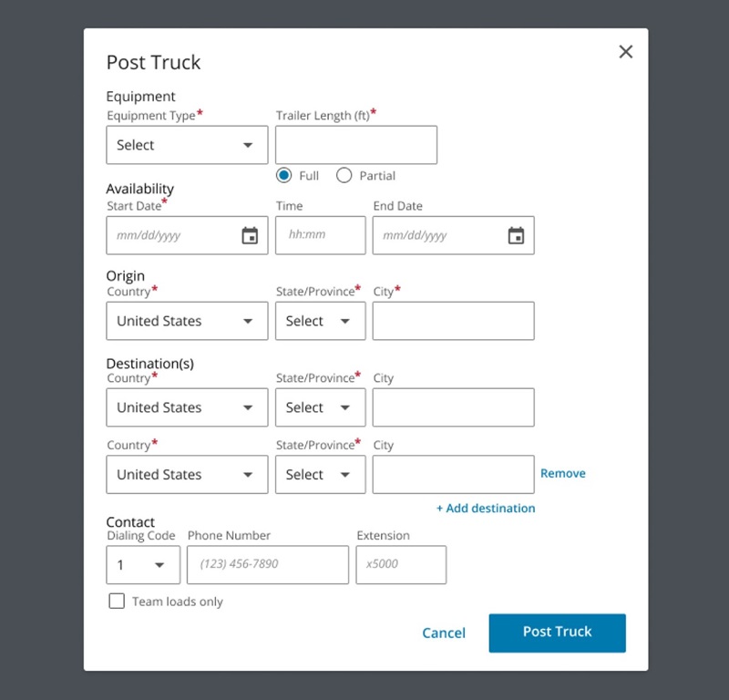Close the Post Truck dialog with X

[625, 52]
